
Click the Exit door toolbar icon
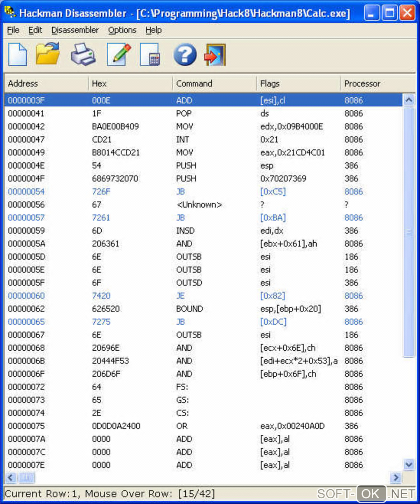click(215, 55)
